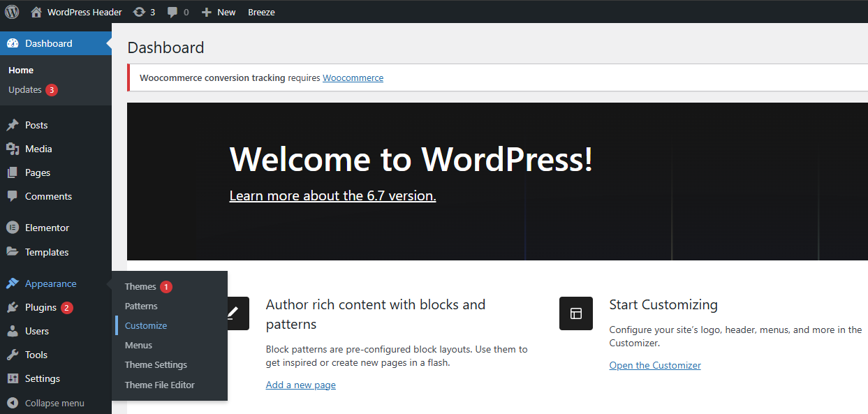Click the Start Customizing heading
The height and width of the screenshot is (414, 868).
pyautogui.click(x=663, y=304)
